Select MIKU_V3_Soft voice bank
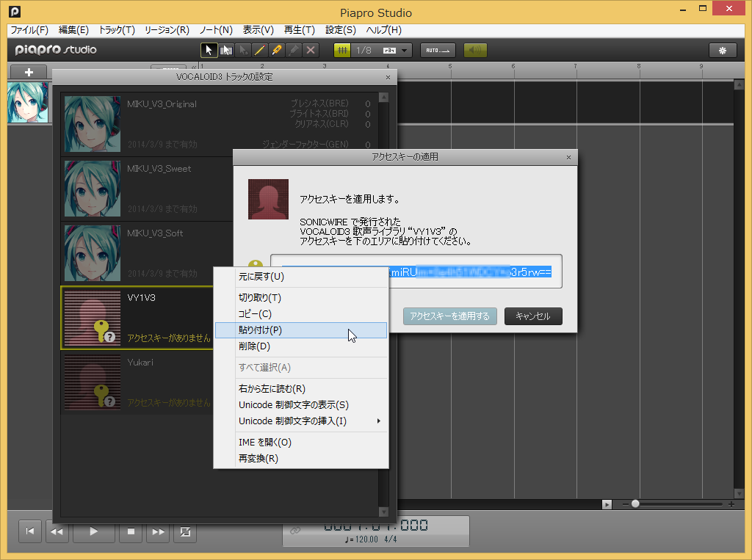The image size is (752, 560). 147,253
